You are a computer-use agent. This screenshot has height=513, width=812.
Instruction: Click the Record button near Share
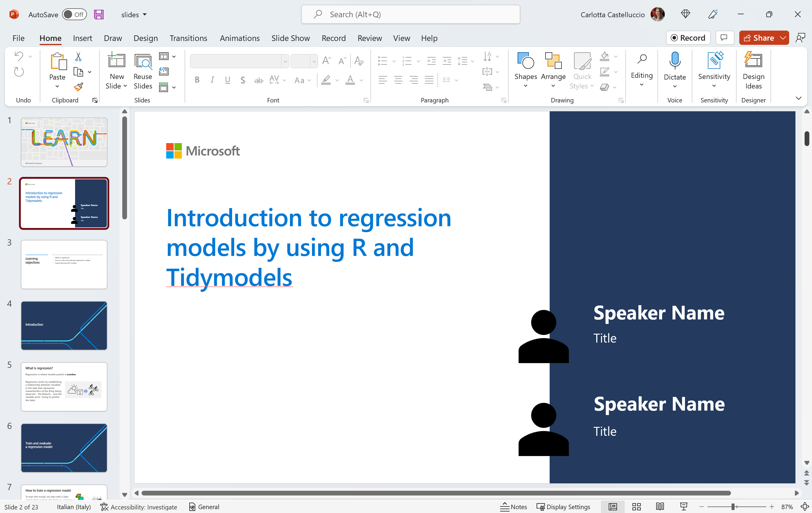pyautogui.click(x=688, y=38)
